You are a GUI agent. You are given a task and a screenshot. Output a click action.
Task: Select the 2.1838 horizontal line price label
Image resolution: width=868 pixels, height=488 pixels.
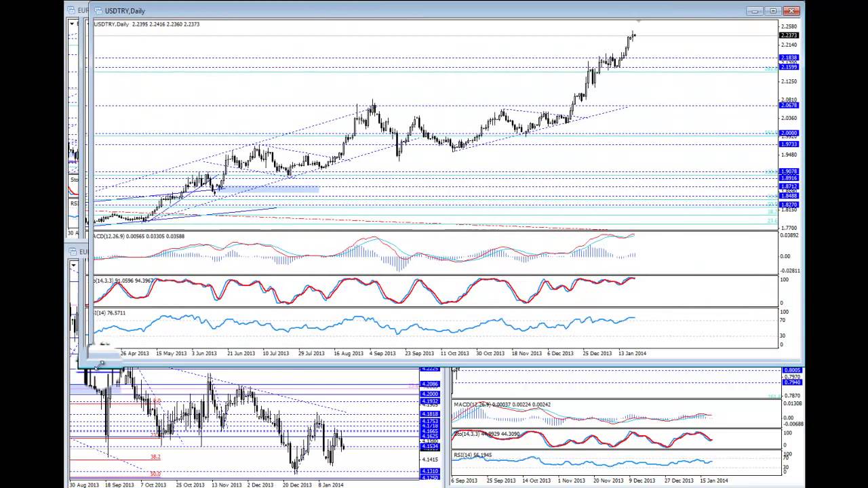click(x=789, y=58)
